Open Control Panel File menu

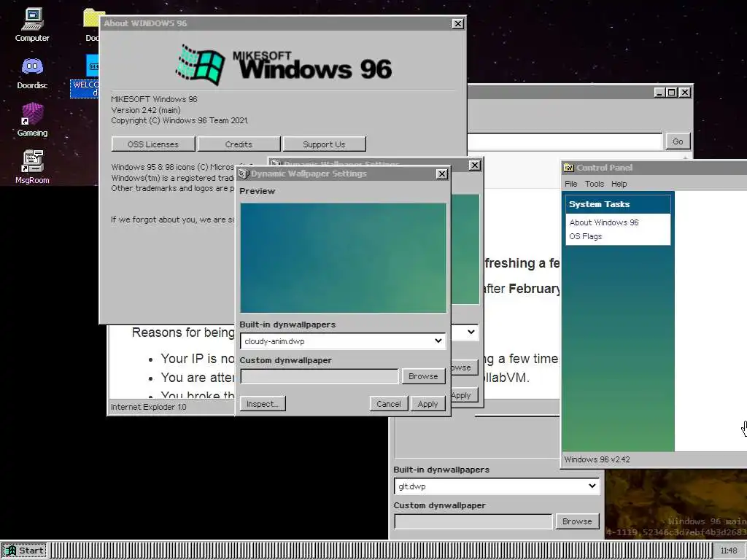(570, 184)
